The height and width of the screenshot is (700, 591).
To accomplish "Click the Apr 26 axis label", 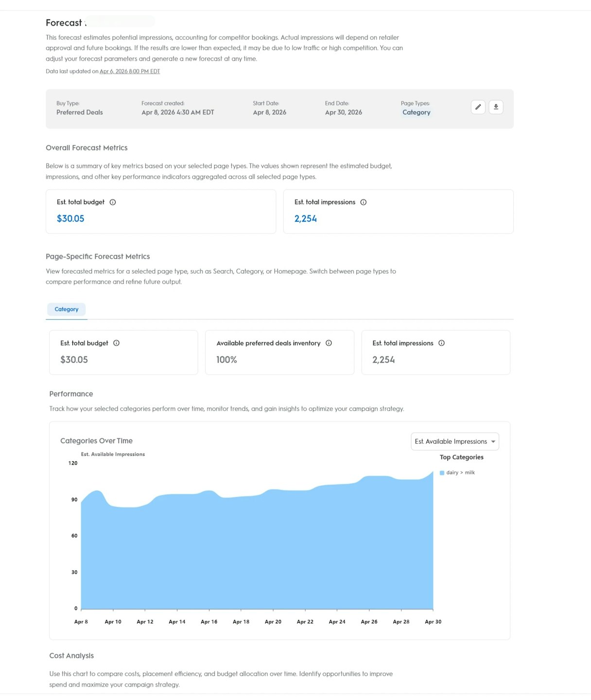I will pos(369,622).
